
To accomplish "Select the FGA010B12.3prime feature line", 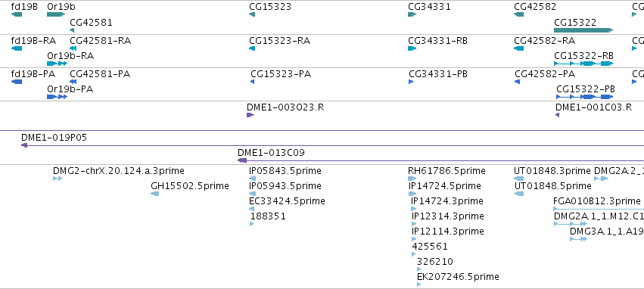I will pos(599,209).
